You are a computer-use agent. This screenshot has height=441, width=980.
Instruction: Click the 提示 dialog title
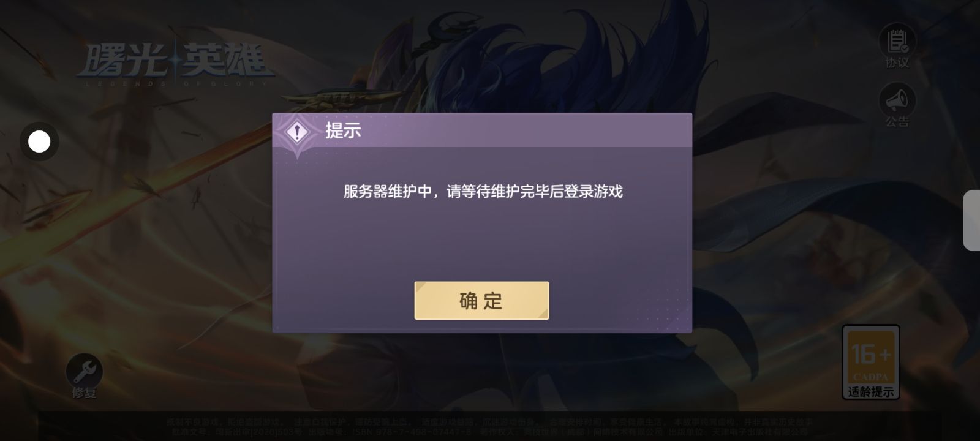[343, 130]
